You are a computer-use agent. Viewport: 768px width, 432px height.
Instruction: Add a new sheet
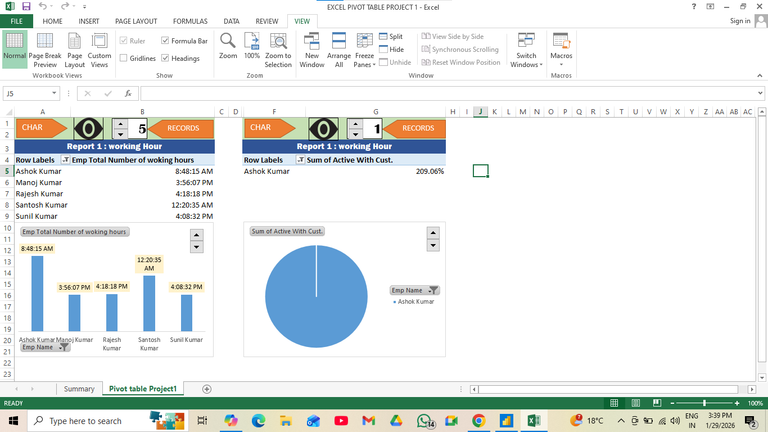coord(207,389)
